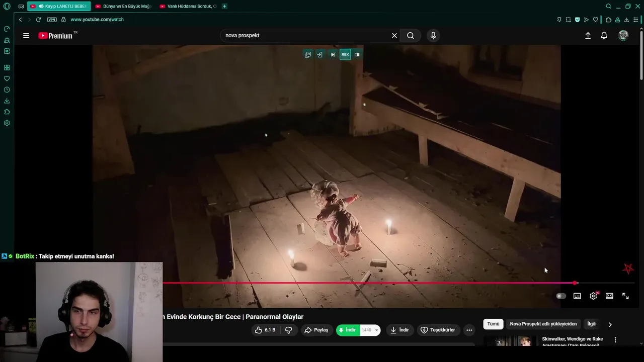
Task: Open the cleaner sidebar icon
Action: [7, 40]
